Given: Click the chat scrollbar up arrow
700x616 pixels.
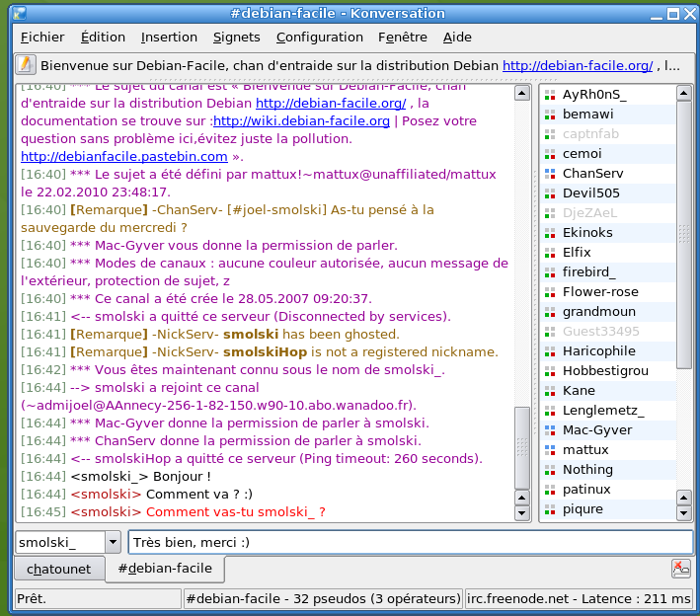Looking at the screenshot, I should point(522,94).
